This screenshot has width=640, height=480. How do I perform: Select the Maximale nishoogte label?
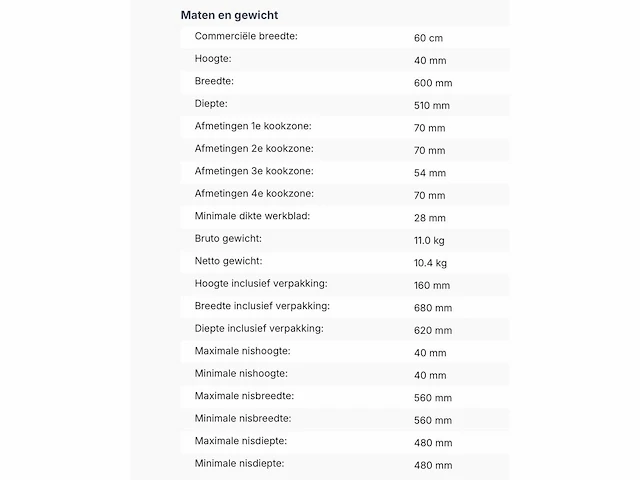(242, 351)
